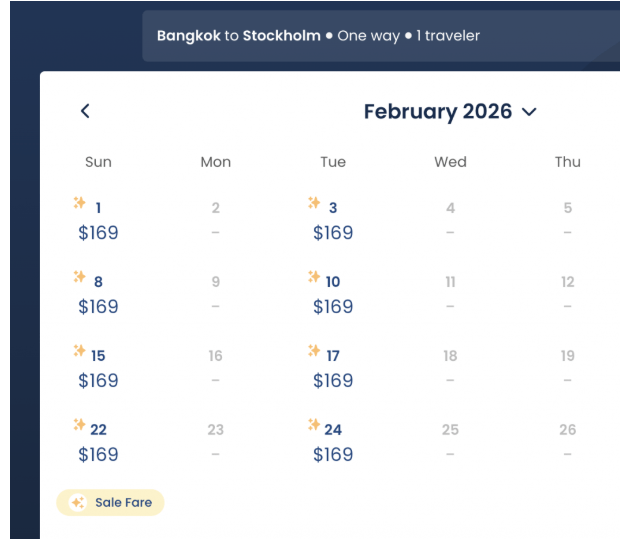Image resolution: width=637 pixels, height=540 pixels.
Task: Go back to the previous month
Action: point(85,111)
